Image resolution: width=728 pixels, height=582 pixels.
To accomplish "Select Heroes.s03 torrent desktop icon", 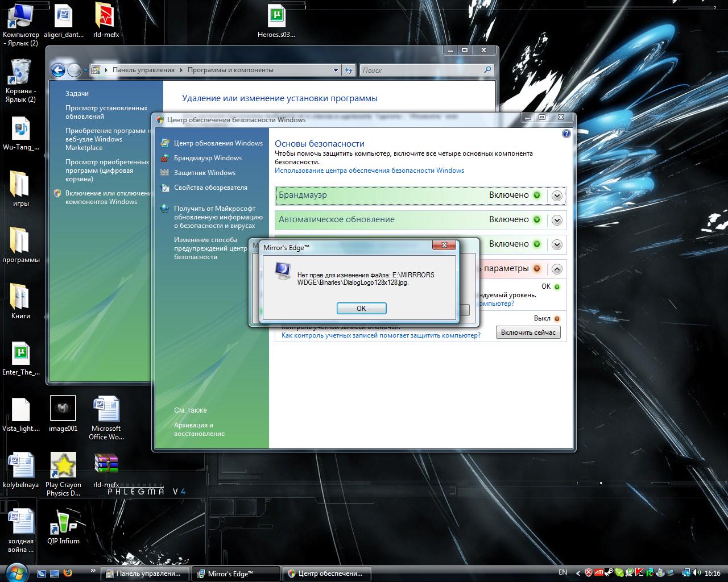I will (x=276, y=22).
